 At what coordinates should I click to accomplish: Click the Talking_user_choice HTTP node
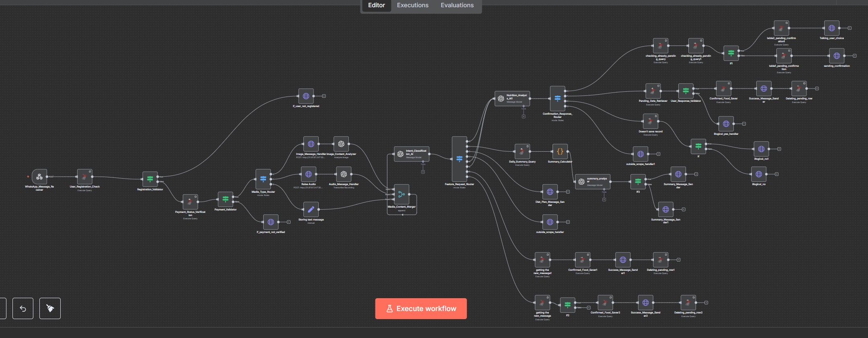pyautogui.click(x=831, y=28)
